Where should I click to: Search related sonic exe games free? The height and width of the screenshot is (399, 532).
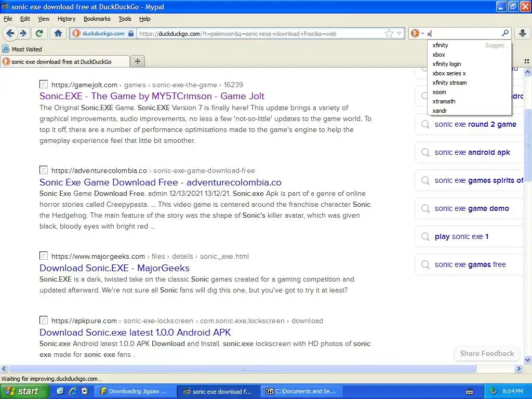pyautogui.click(x=470, y=264)
